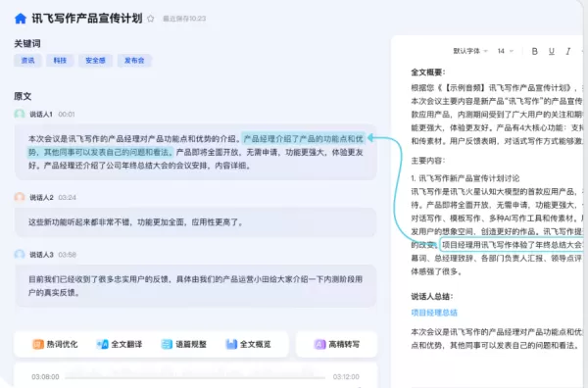
Task: Click the 关键词 section heading
Action: [27, 43]
